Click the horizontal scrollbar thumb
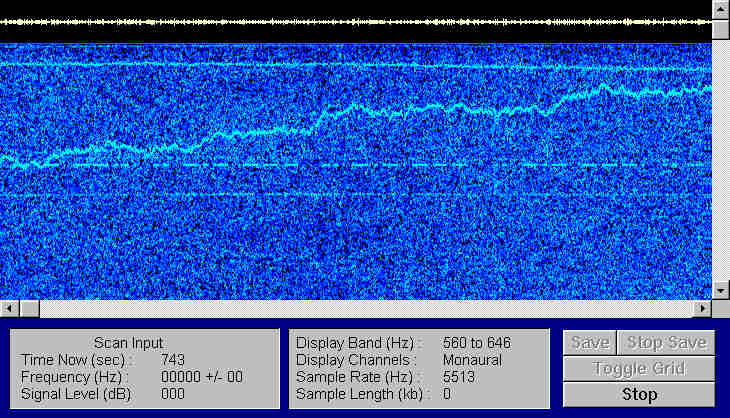The width and height of the screenshot is (730, 418). (30, 308)
